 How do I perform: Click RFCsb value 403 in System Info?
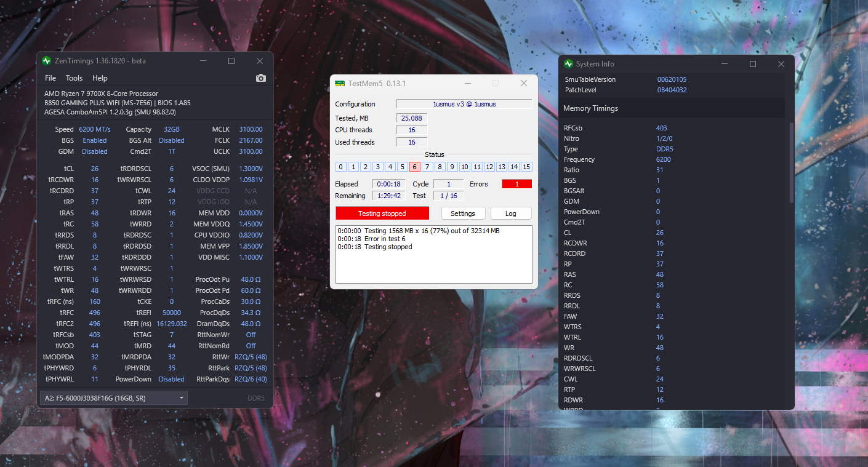tap(662, 128)
